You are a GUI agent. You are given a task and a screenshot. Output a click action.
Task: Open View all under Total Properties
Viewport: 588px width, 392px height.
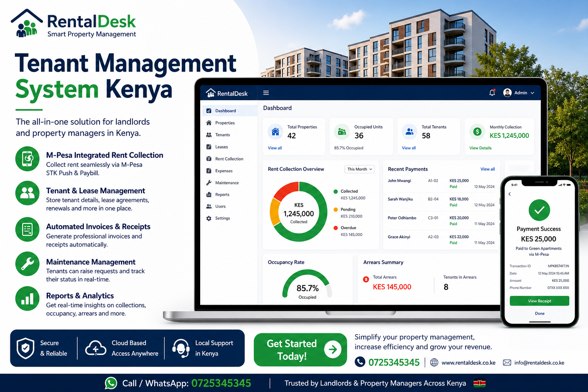click(275, 148)
